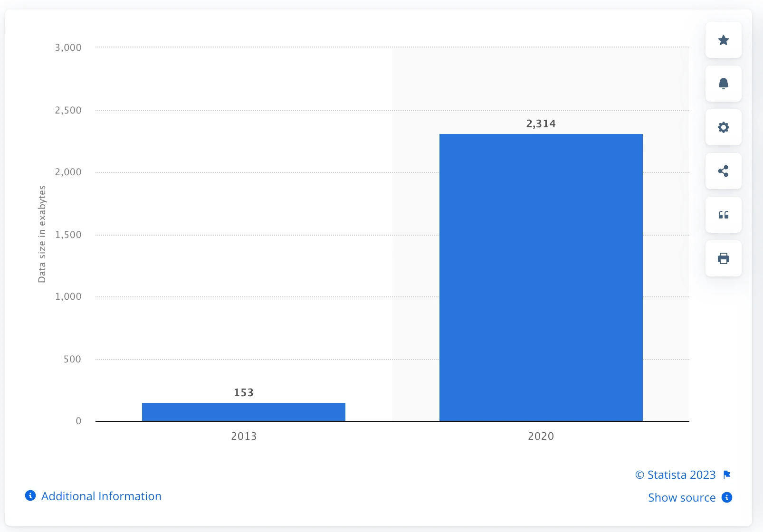
Task: Click the 2,000 y-axis label
Action: pos(68,172)
